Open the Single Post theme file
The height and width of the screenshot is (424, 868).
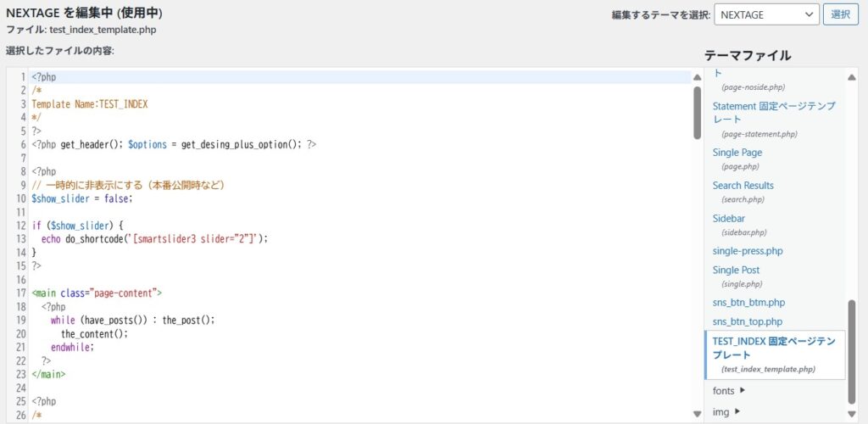pyautogui.click(x=737, y=271)
